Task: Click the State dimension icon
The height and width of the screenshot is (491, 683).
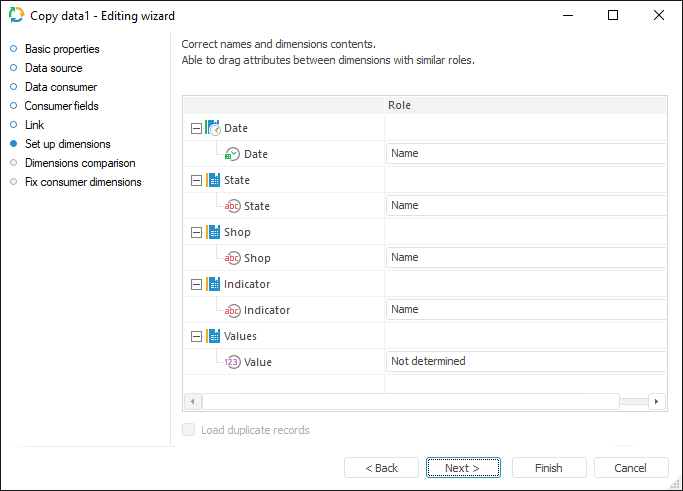Action: (x=213, y=180)
